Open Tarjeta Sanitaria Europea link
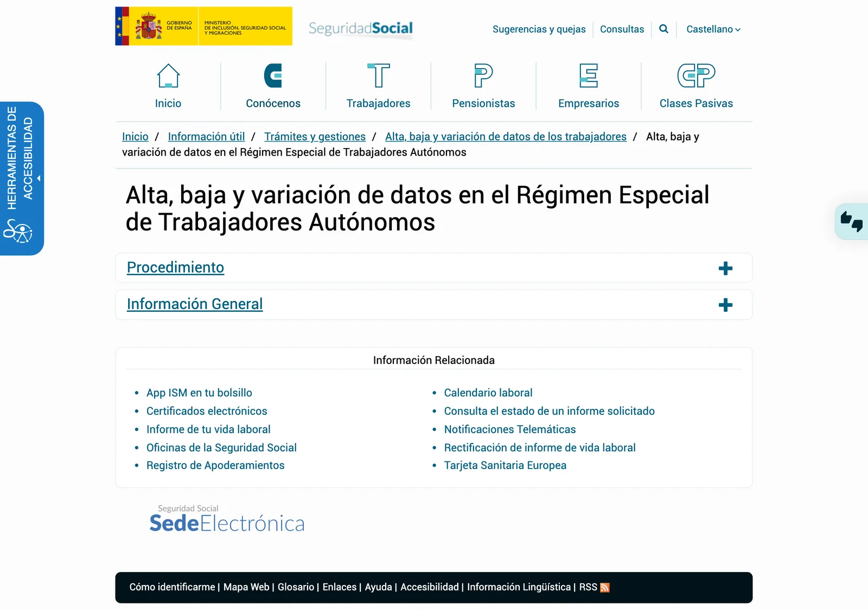 (x=505, y=465)
